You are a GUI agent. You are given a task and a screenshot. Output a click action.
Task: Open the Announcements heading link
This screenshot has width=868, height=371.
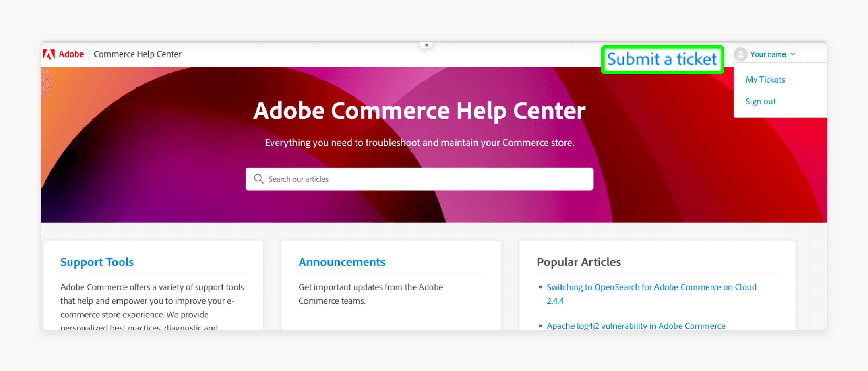342,262
